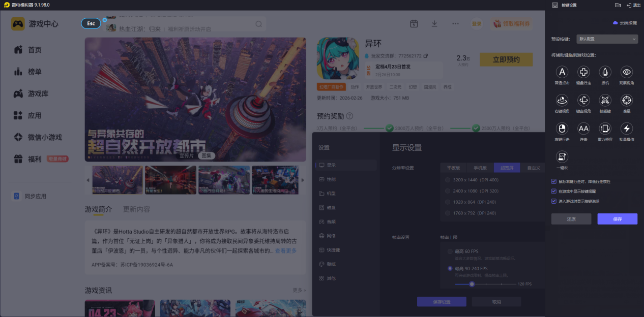Select the 普通点击 (A) key-mapping icon
The image size is (644, 317).
coord(562,72)
